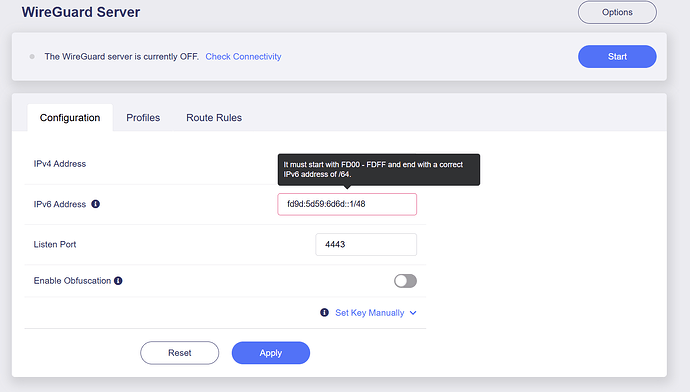Click the IPv6 Address label
690x392 pixels.
coord(60,204)
